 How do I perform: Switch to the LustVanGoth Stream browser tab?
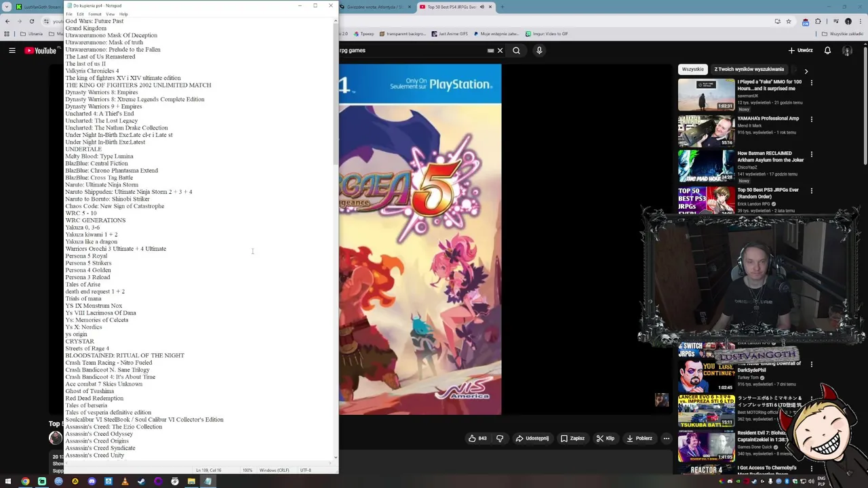point(39,7)
